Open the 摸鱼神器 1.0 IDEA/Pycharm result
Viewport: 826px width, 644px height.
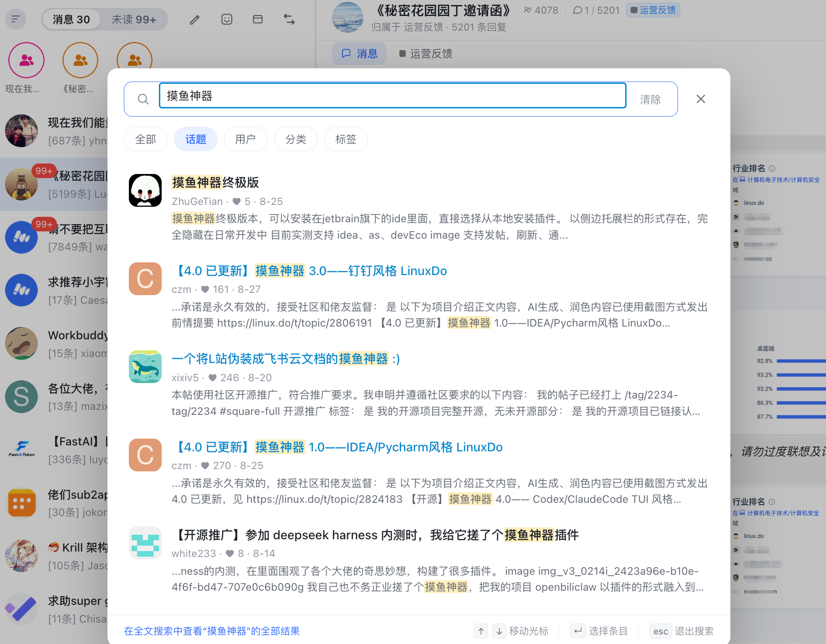[337, 447]
